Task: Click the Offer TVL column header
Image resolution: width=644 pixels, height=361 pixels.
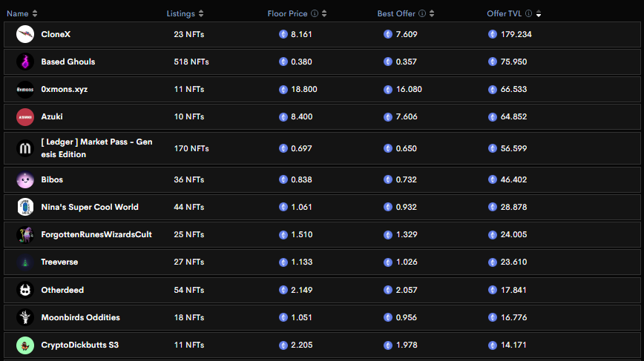Action: (504, 13)
